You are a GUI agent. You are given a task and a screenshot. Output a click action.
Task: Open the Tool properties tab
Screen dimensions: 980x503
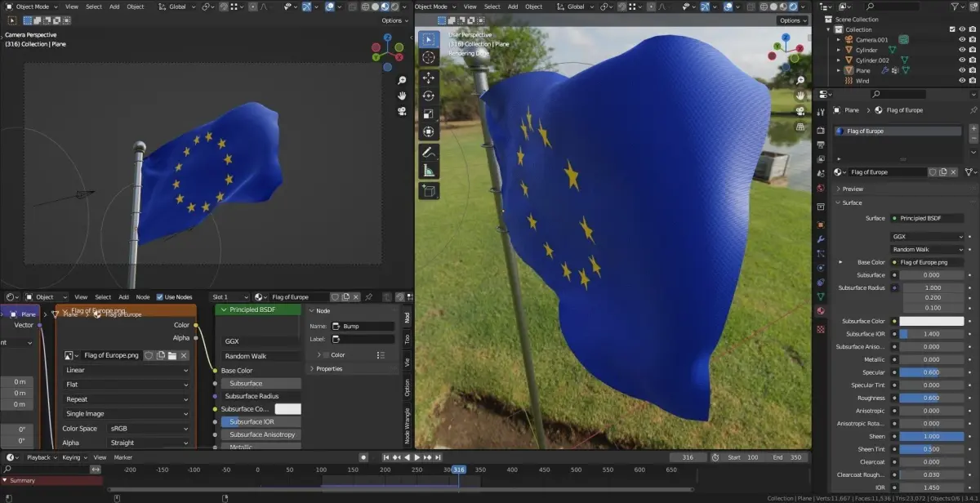[x=821, y=110]
